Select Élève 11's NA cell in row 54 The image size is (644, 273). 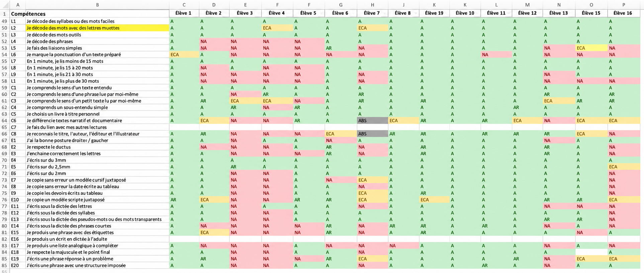point(496,54)
